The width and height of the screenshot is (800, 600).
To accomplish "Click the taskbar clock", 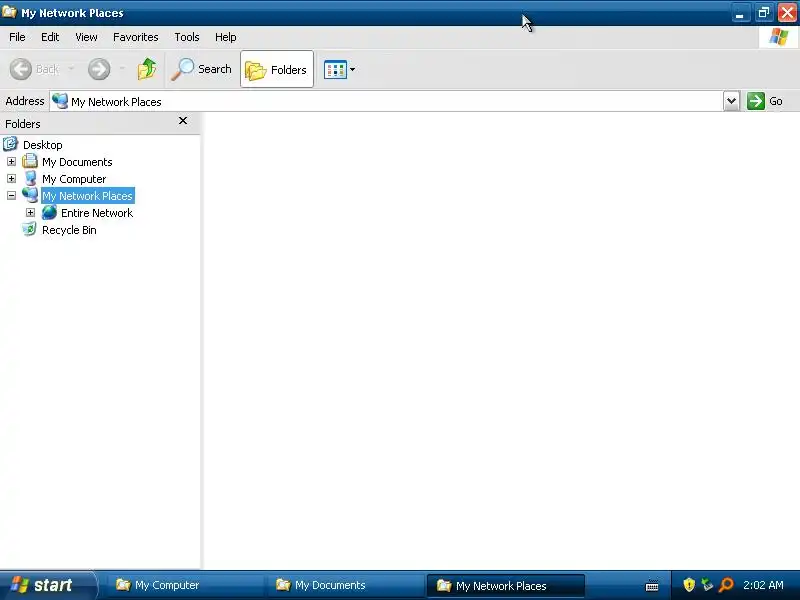I will pyautogui.click(x=763, y=585).
